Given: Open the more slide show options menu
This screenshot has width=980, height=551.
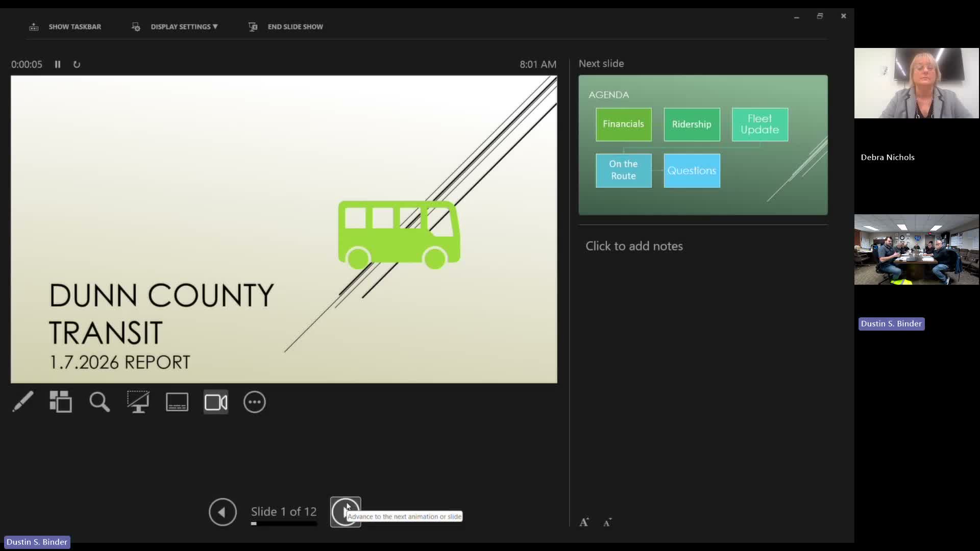Looking at the screenshot, I should [x=254, y=402].
